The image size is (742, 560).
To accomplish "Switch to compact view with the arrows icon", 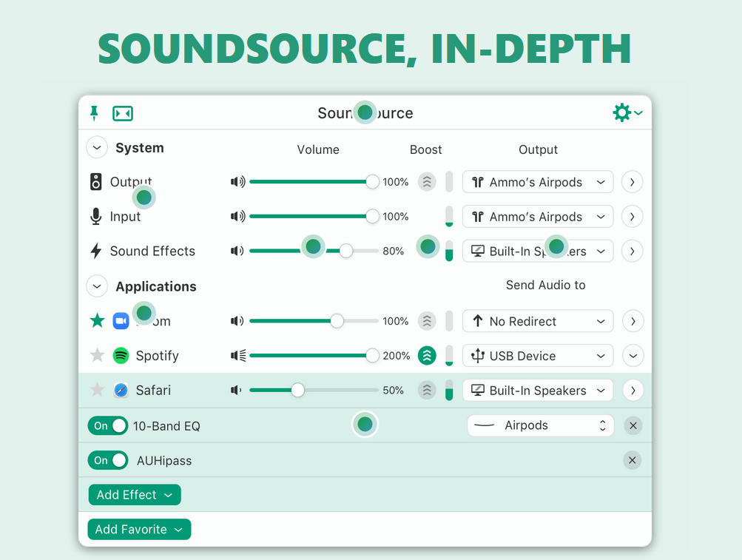I will (123, 114).
